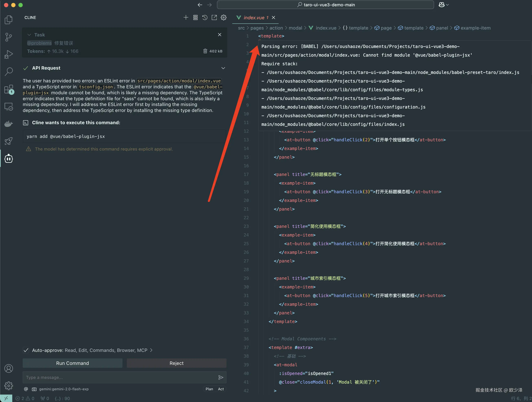
Task: Click the modal breadcrumb item
Action: pyautogui.click(x=295, y=28)
